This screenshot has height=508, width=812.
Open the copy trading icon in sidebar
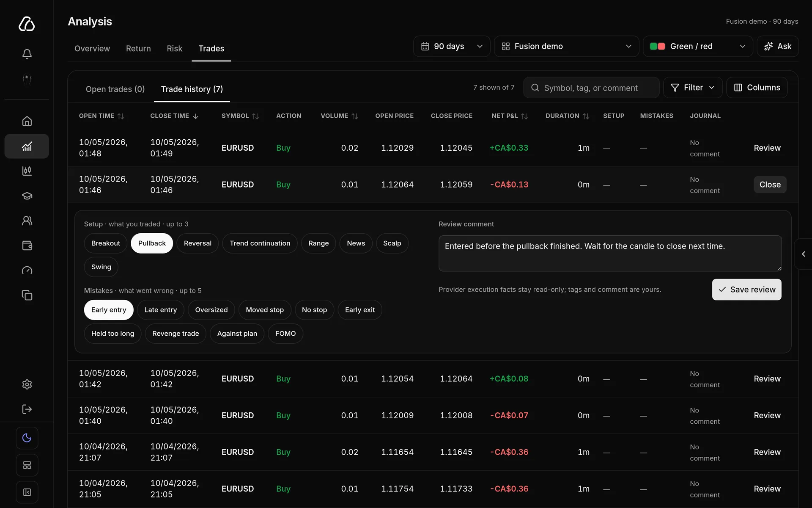coord(27,295)
